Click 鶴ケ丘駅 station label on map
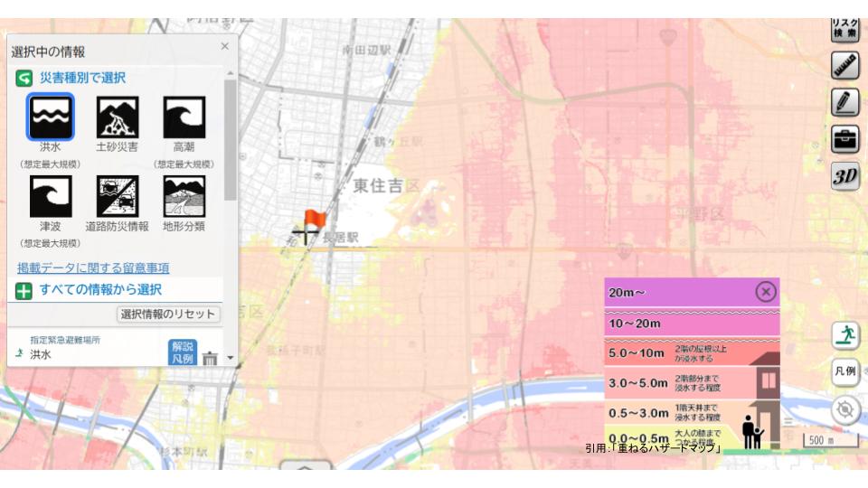868x488 pixels. (x=398, y=142)
